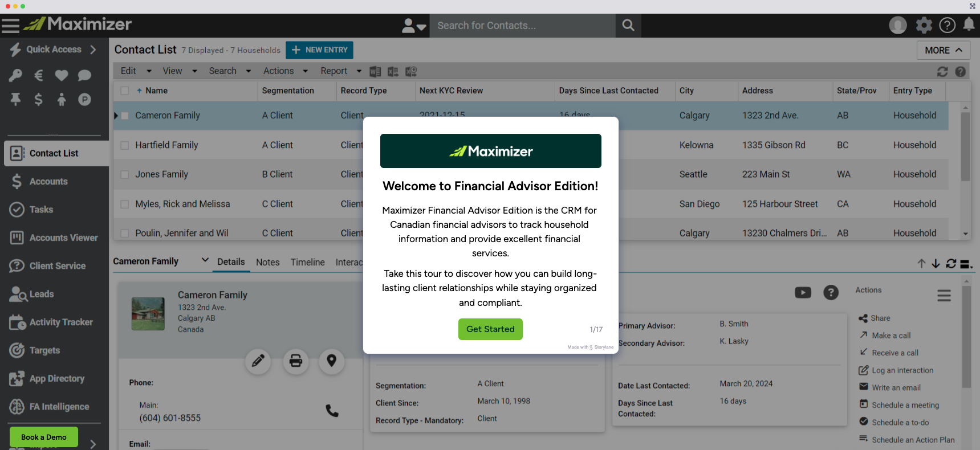Click the euro sign quick access icon
The width and height of the screenshot is (980, 450).
tap(39, 75)
